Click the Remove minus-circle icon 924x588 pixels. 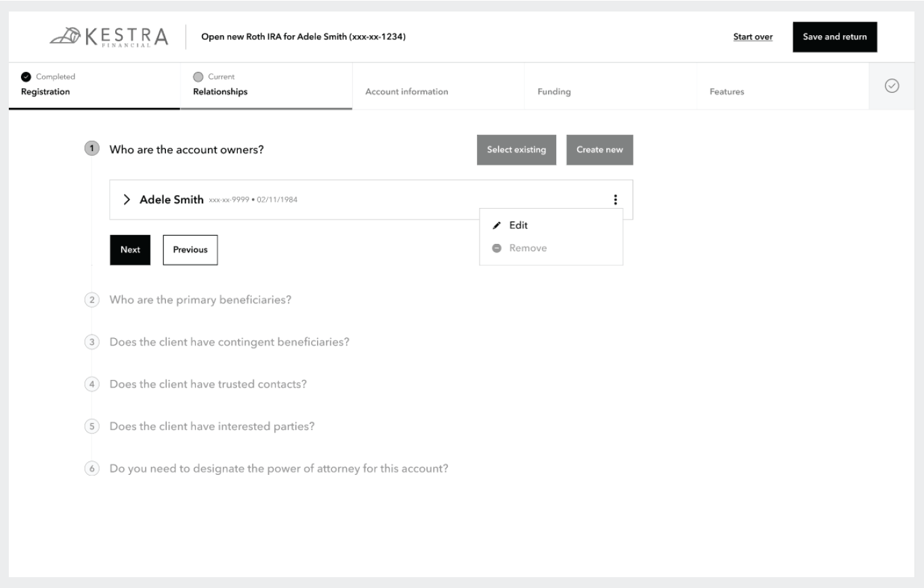497,249
